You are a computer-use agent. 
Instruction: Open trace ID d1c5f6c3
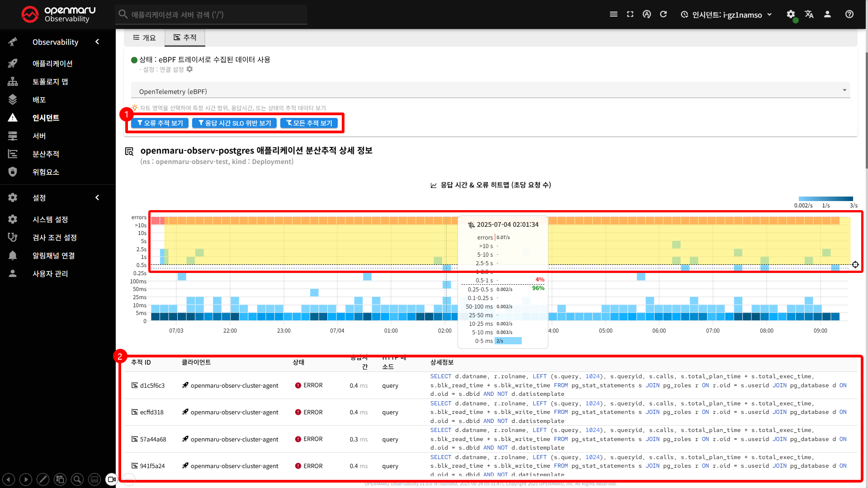pyautogui.click(x=152, y=385)
